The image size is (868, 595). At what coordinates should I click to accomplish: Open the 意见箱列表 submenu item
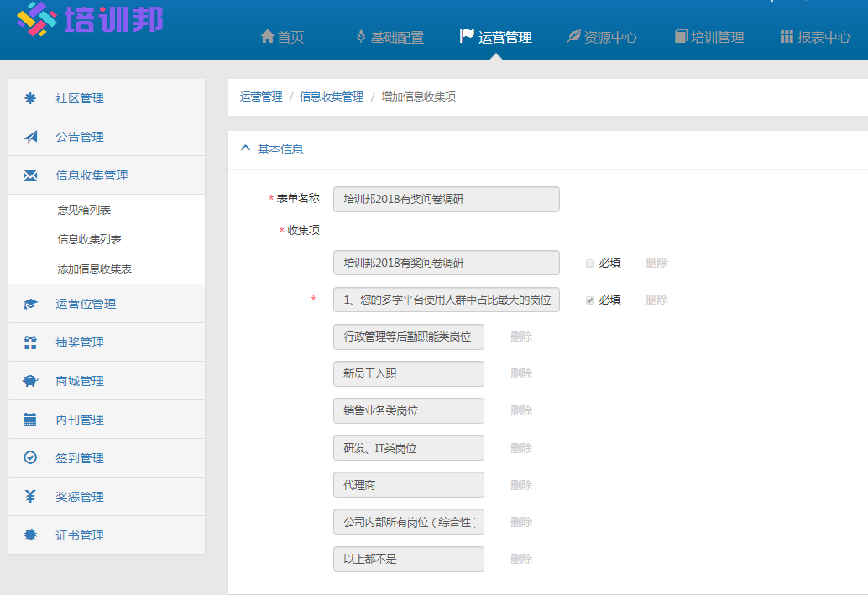(x=84, y=210)
